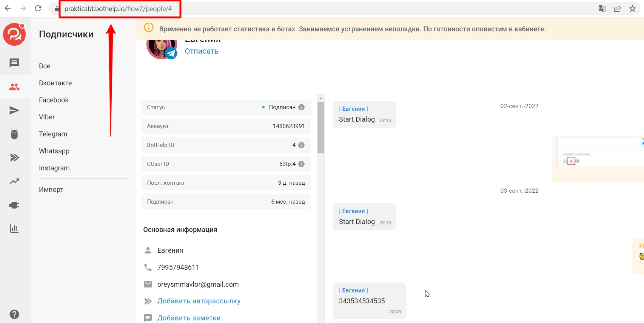This screenshot has width=644, height=323.
Task: Click Добавить авторассылку link
Action: [x=199, y=301]
